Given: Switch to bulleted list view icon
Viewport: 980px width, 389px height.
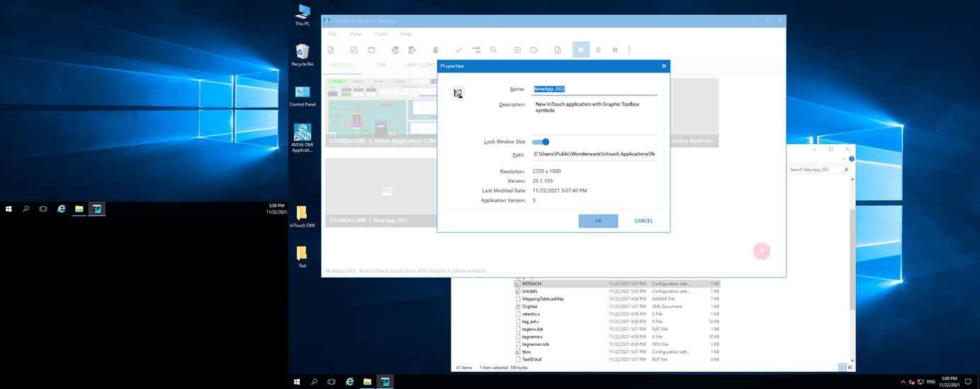Looking at the screenshot, I should click(x=598, y=50).
